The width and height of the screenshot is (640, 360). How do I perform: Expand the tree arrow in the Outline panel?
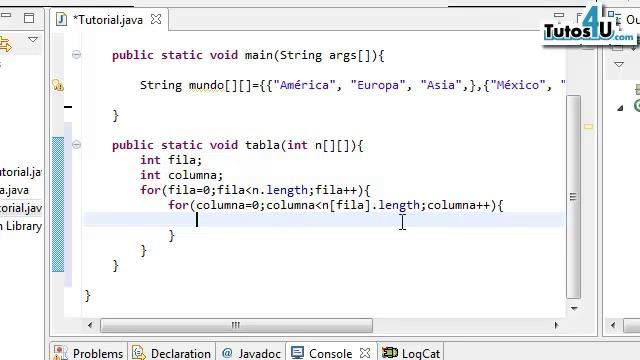click(x=620, y=108)
